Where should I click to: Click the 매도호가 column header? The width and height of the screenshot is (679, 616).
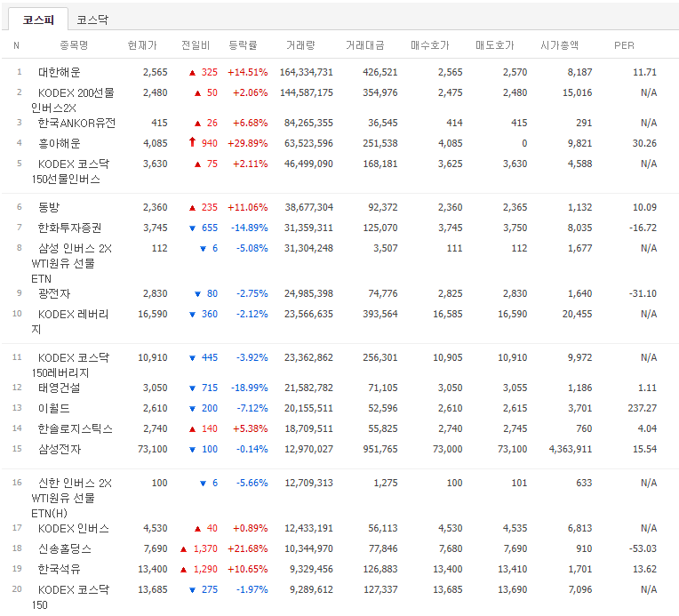pos(494,45)
